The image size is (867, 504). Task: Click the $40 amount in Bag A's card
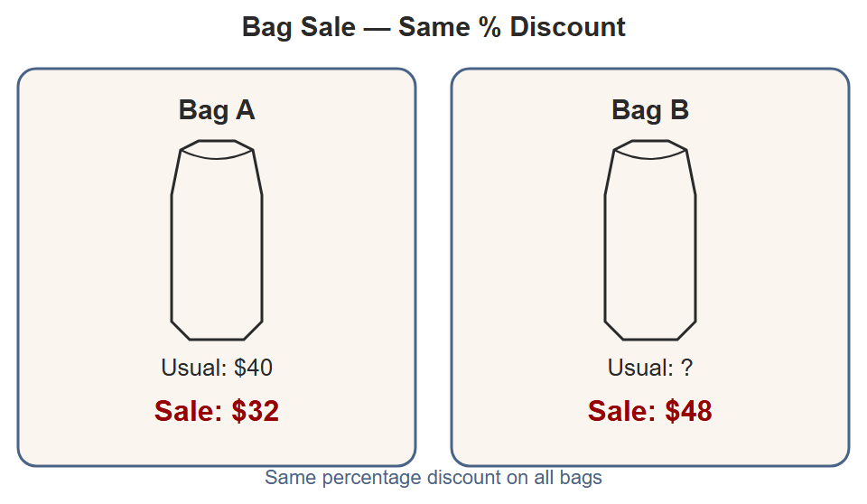(x=253, y=368)
